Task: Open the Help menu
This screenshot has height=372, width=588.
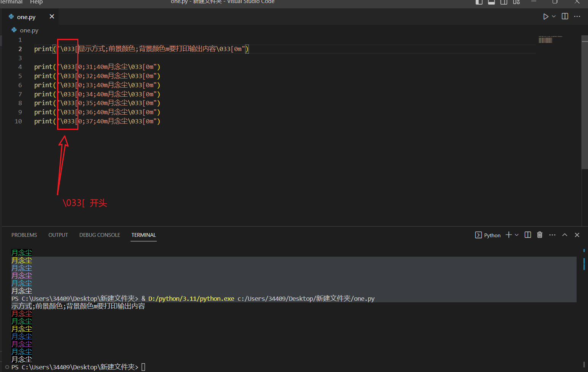Action: click(36, 2)
